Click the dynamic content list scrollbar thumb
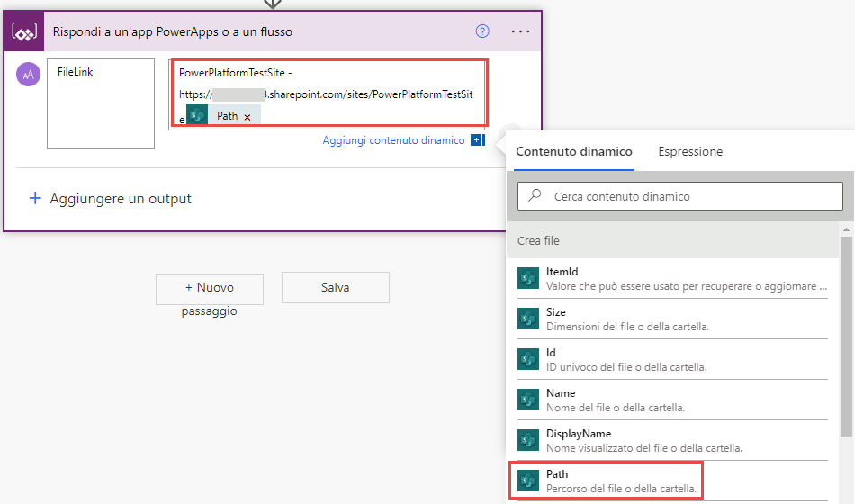855x504 pixels. pyautogui.click(x=846, y=336)
